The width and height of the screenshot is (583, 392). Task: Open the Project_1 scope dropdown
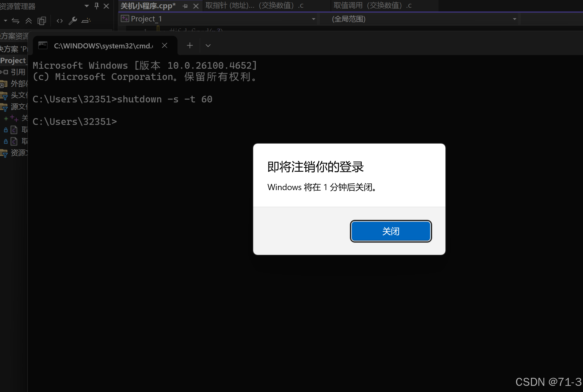click(313, 19)
